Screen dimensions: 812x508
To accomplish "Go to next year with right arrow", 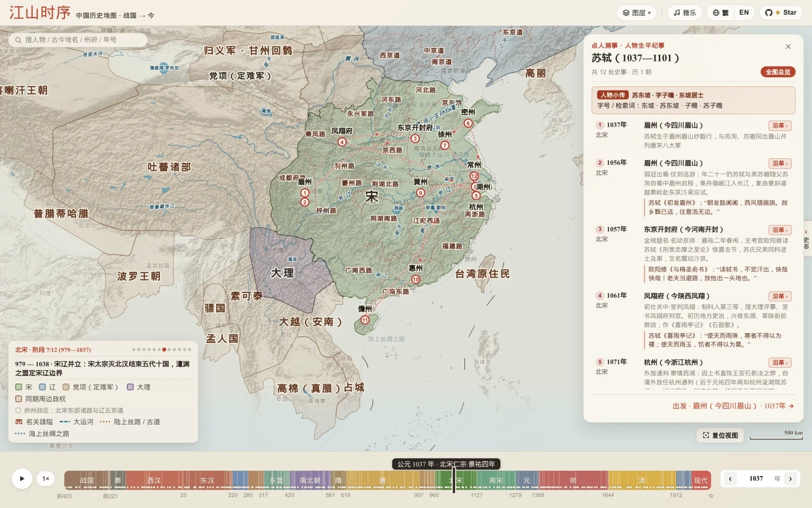I will [790, 479].
